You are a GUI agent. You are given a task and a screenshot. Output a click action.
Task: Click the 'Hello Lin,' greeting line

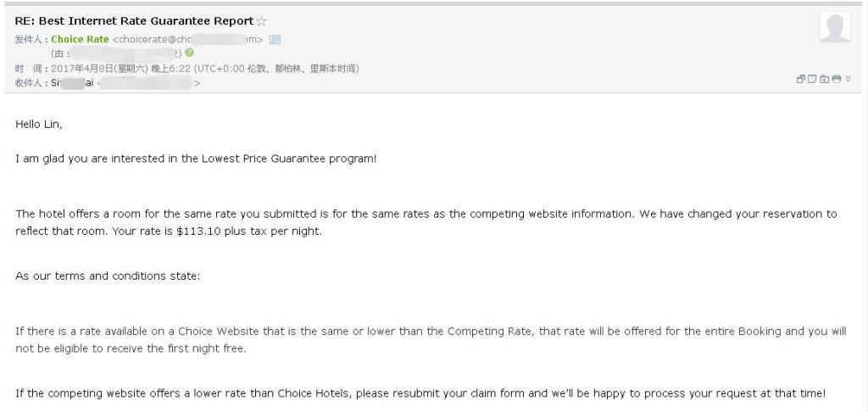39,125
